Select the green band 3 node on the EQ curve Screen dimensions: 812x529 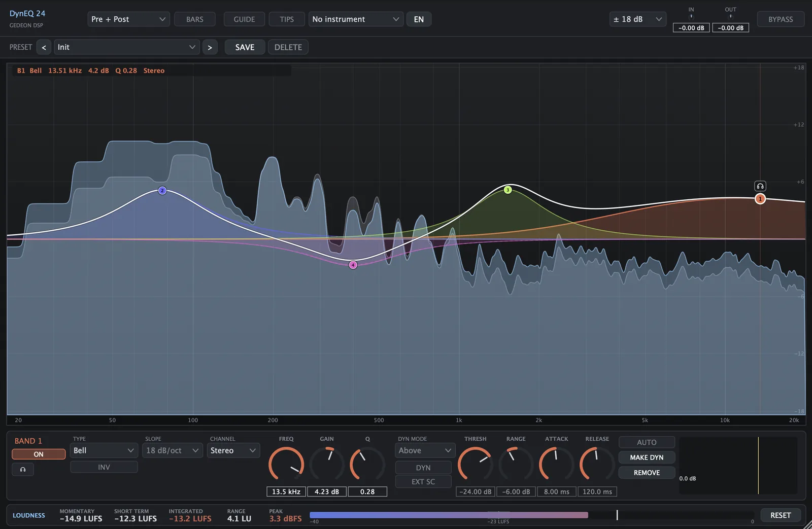point(507,190)
